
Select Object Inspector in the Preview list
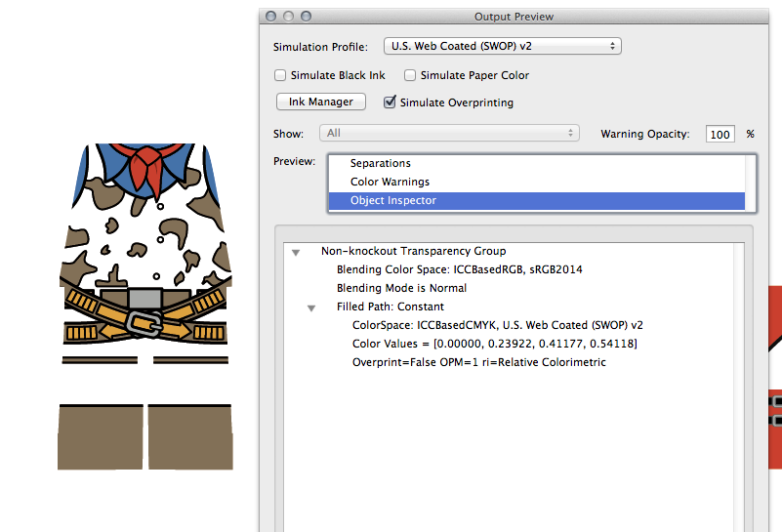click(x=393, y=200)
